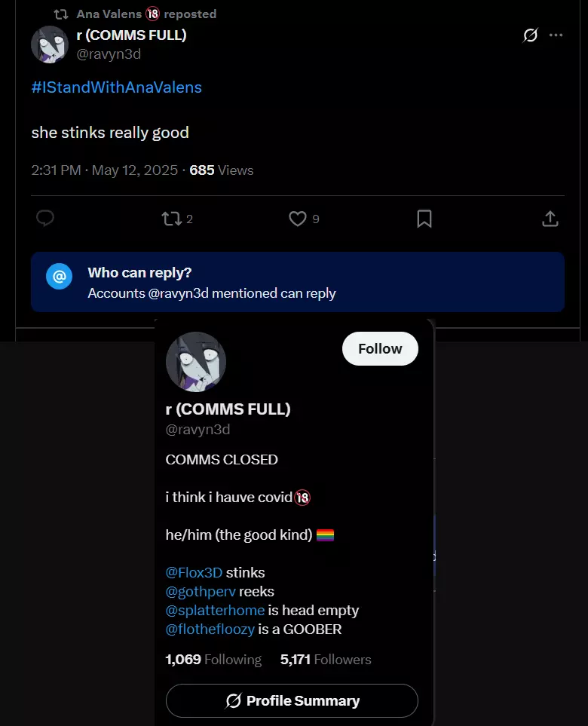Image resolution: width=588 pixels, height=726 pixels.
Task: Repost the tweet using the retweet icon
Action: 171,219
